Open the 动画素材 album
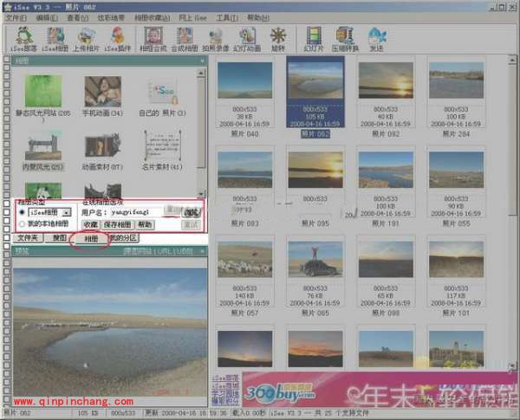 pos(102,151)
